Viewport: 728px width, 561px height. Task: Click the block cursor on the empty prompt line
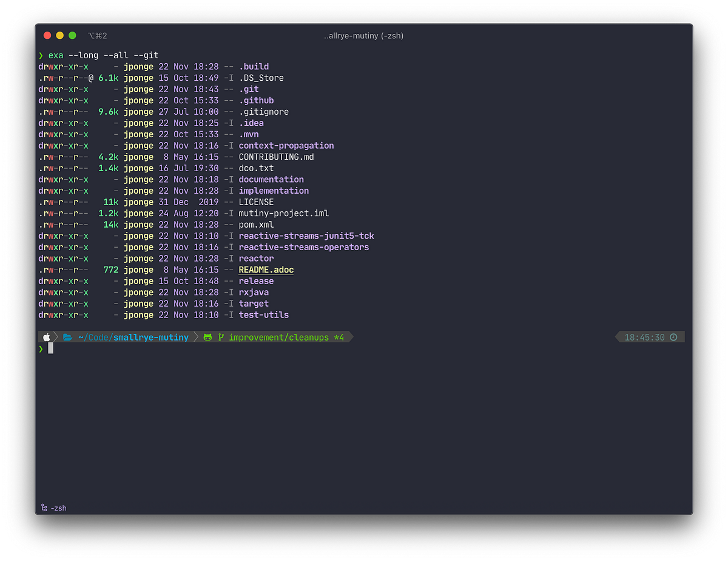[x=51, y=347]
